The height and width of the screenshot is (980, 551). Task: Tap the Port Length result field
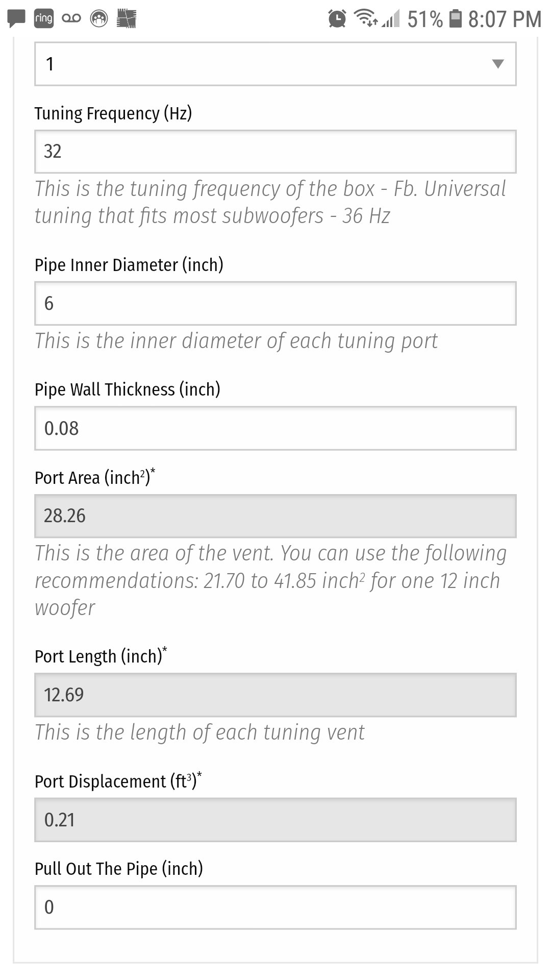[275, 695]
